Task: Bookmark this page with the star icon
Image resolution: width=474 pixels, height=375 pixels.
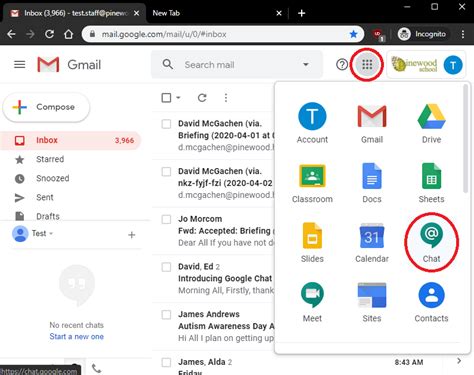Action: pos(353,34)
